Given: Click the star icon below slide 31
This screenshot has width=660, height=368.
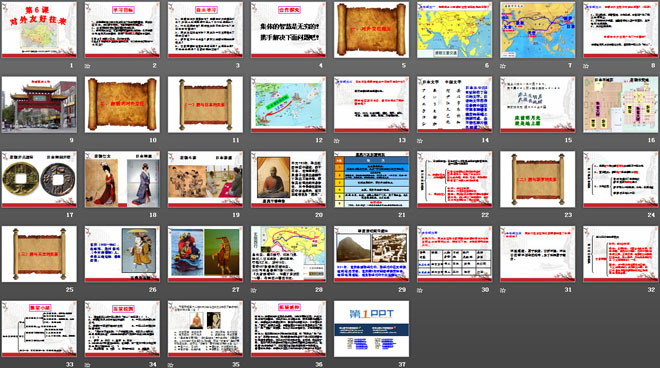Looking at the screenshot, I should 503,290.
